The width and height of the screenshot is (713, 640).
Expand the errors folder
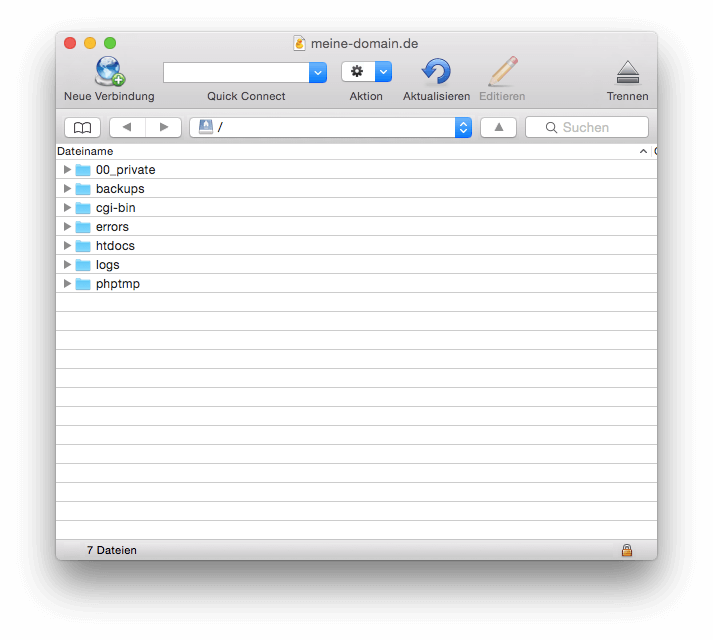[67, 227]
